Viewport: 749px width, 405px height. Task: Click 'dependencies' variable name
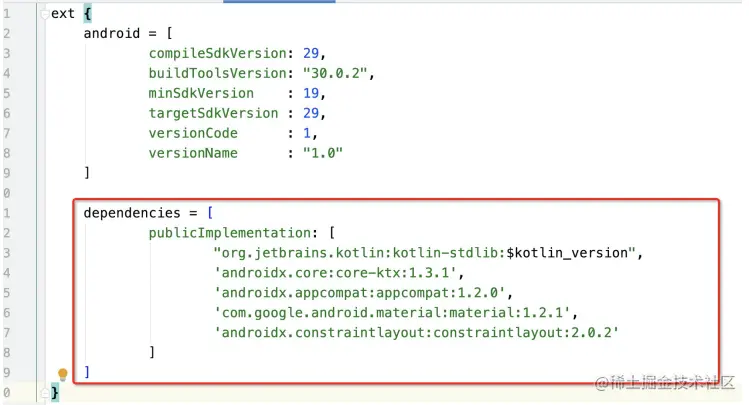132,213
